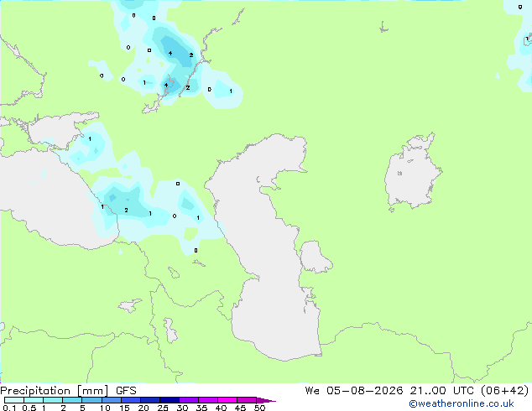Click the '30' legend scale label

[182, 408]
